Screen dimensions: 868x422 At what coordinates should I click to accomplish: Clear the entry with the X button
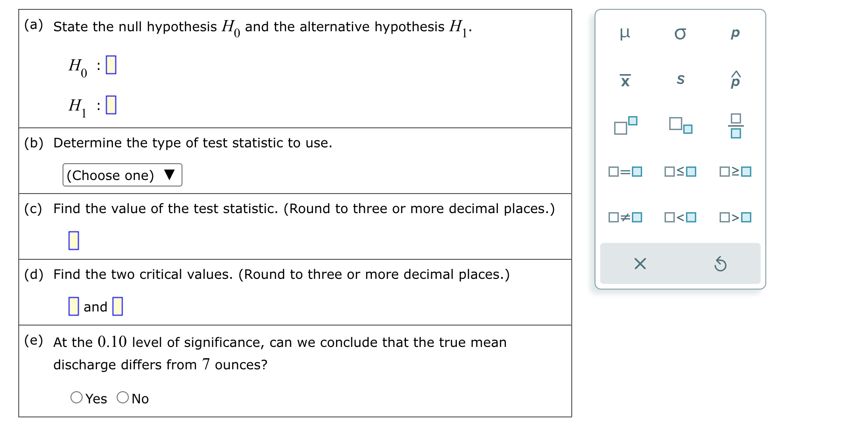[640, 264]
